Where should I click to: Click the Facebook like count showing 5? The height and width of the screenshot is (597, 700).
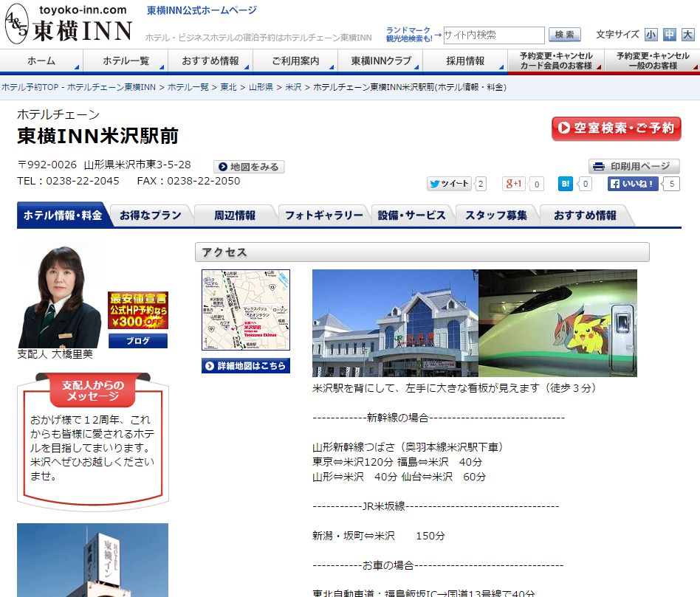coord(671,184)
